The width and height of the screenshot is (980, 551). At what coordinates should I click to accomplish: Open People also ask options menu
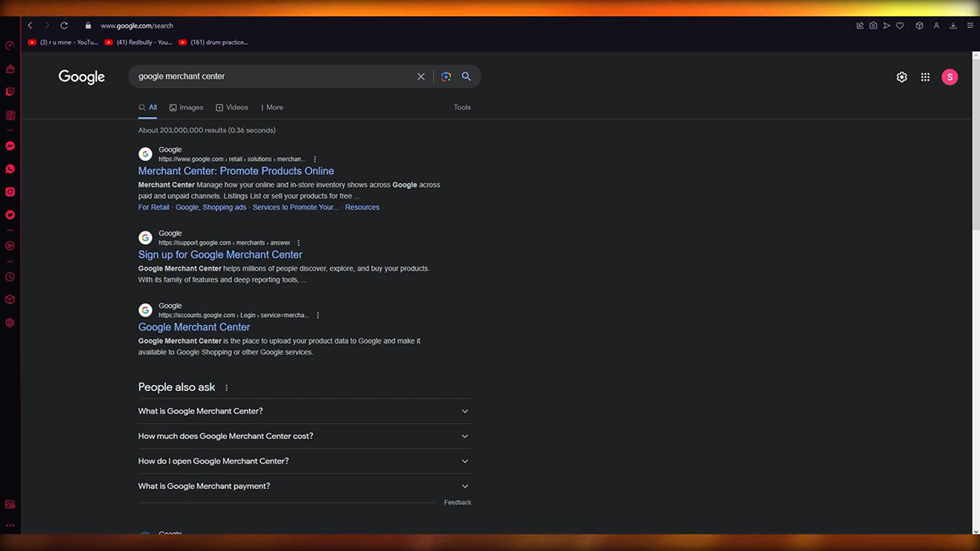pos(227,388)
